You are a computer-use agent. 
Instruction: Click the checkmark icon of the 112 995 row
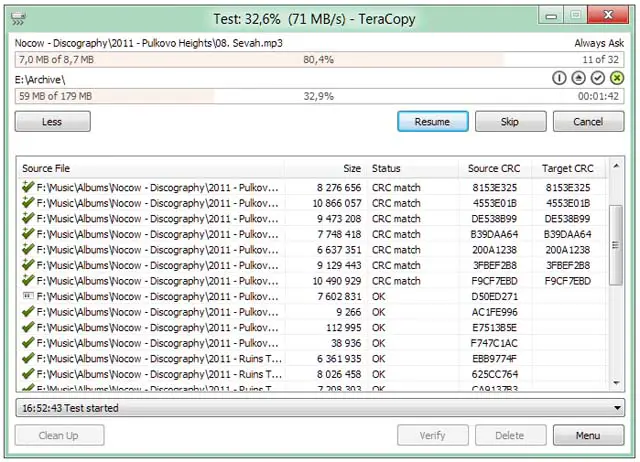point(28,327)
